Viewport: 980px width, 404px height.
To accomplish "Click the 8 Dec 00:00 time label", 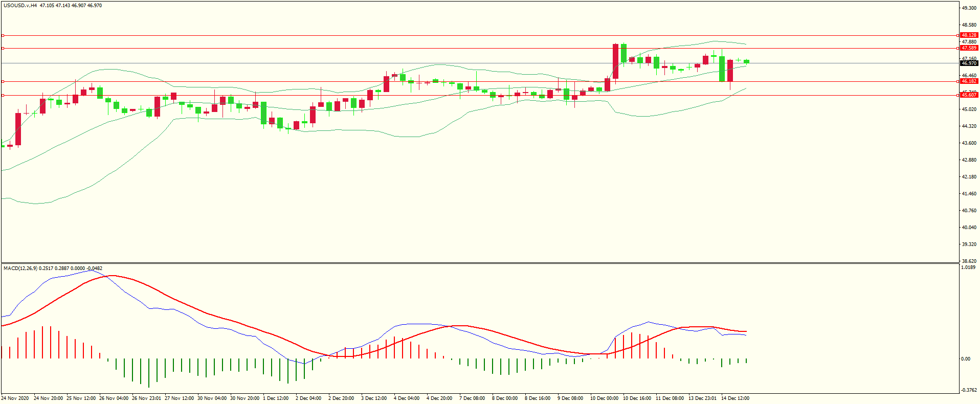I will point(505,398).
